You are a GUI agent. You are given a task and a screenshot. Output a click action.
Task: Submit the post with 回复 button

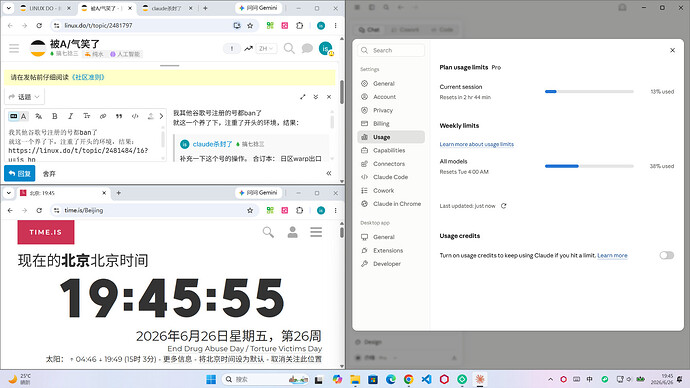[20, 173]
